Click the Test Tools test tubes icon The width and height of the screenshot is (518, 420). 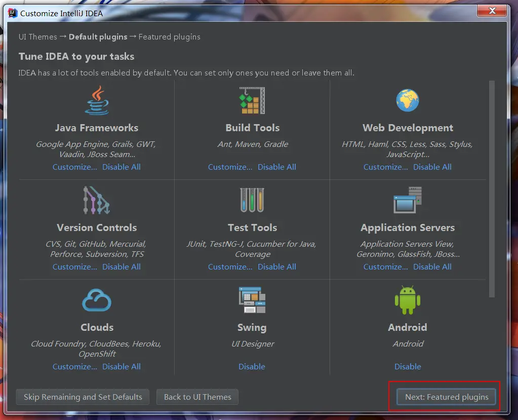pyautogui.click(x=252, y=200)
